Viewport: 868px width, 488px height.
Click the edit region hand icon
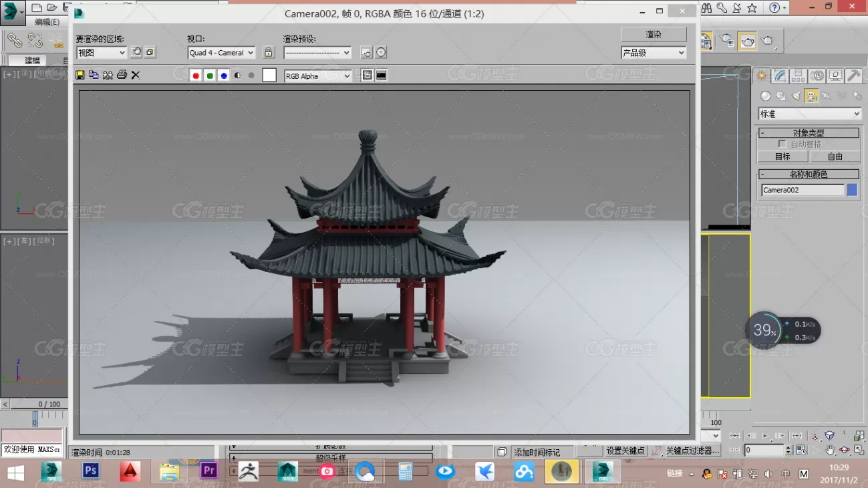[136, 52]
